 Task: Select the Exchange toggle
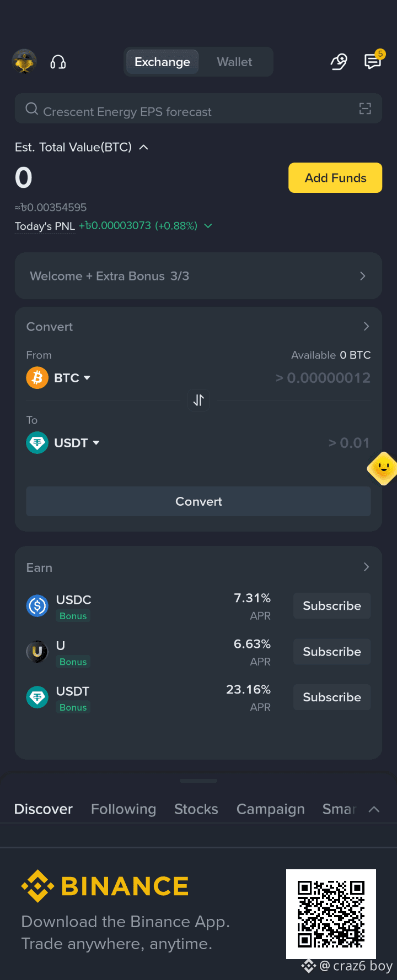pos(162,62)
